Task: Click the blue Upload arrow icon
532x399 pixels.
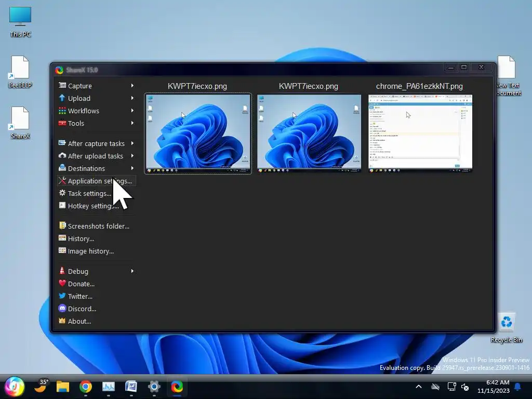Action: click(x=62, y=98)
